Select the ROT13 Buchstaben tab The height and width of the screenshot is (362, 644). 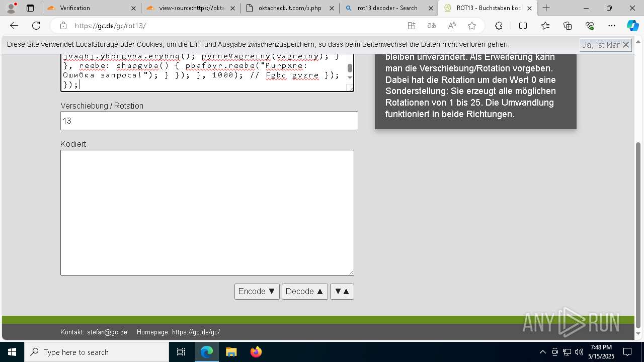click(488, 8)
